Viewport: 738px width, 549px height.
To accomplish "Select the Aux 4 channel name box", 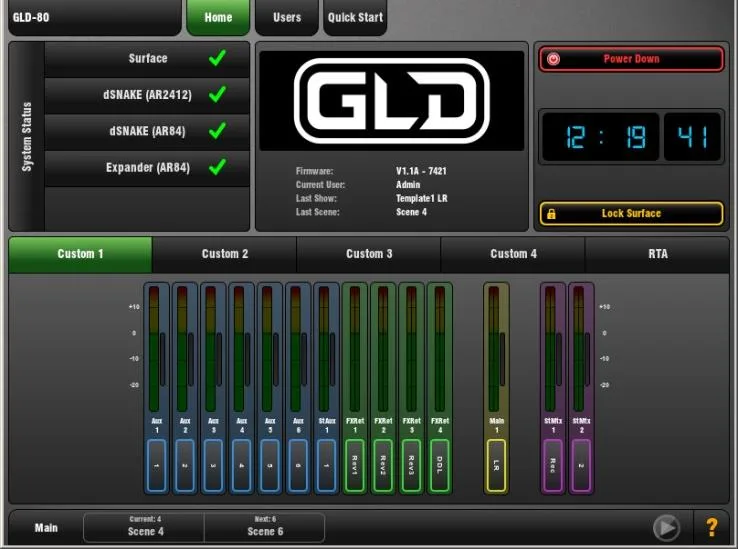I will [x=241, y=466].
